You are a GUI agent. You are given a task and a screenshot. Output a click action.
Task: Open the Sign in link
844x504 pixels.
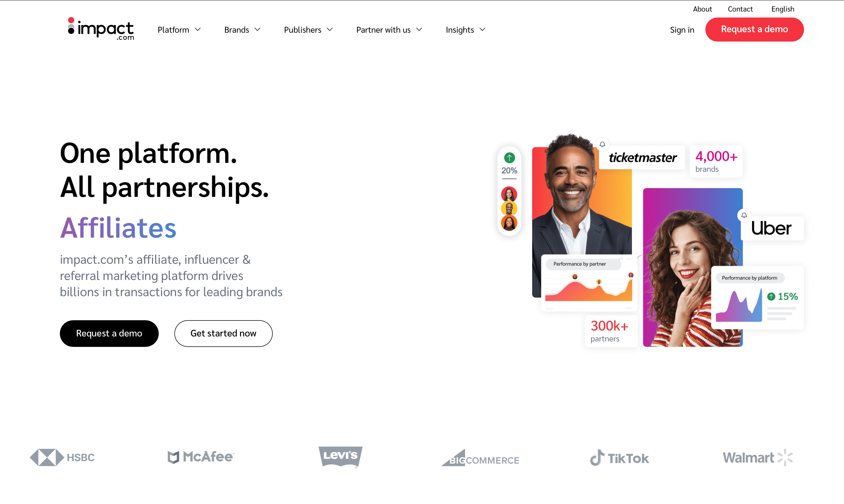[x=682, y=30]
